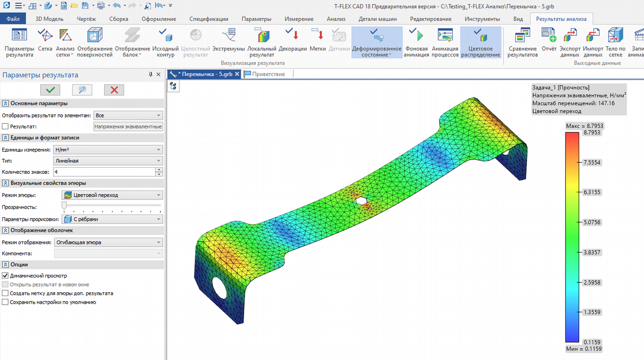The width and height of the screenshot is (644, 360).
Task: Click the Макс = 8.7953 legend label
Action: coord(584,126)
